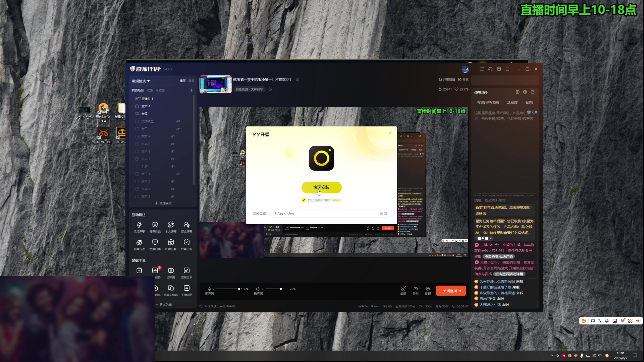The width and height of the screenshot is (644, 362).
Task: Open the 多人连麦 multi-mic tool
Action: pyautogui.click(x=171, y=227)
